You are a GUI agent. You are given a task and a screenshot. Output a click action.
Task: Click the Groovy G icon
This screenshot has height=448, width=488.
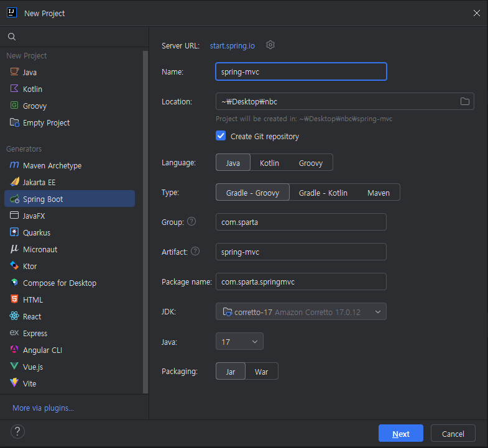pyautogui.click(x=14, y=106)
